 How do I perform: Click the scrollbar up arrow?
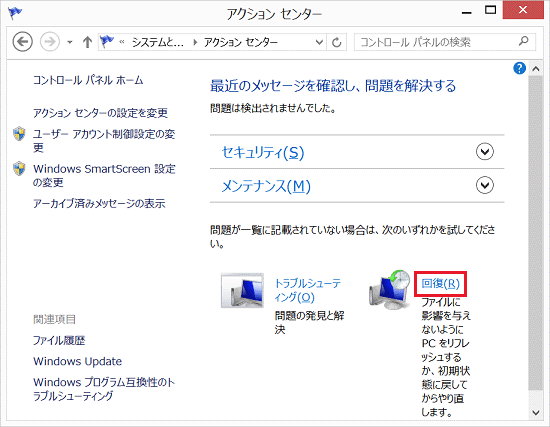tap(536, 69)
